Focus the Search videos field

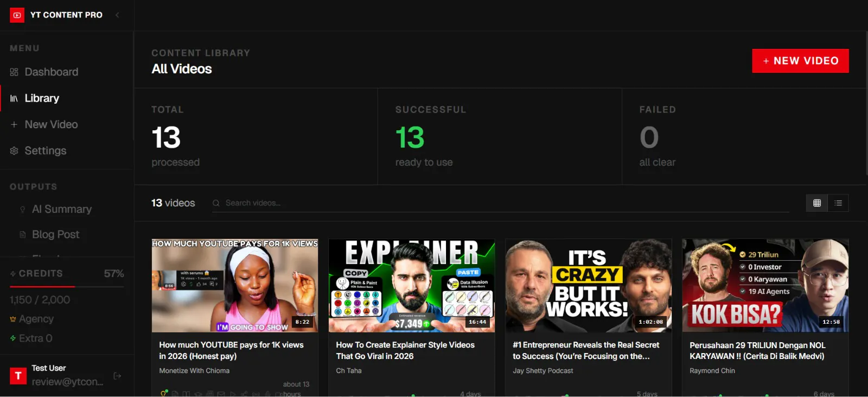(x=500, y=203)
